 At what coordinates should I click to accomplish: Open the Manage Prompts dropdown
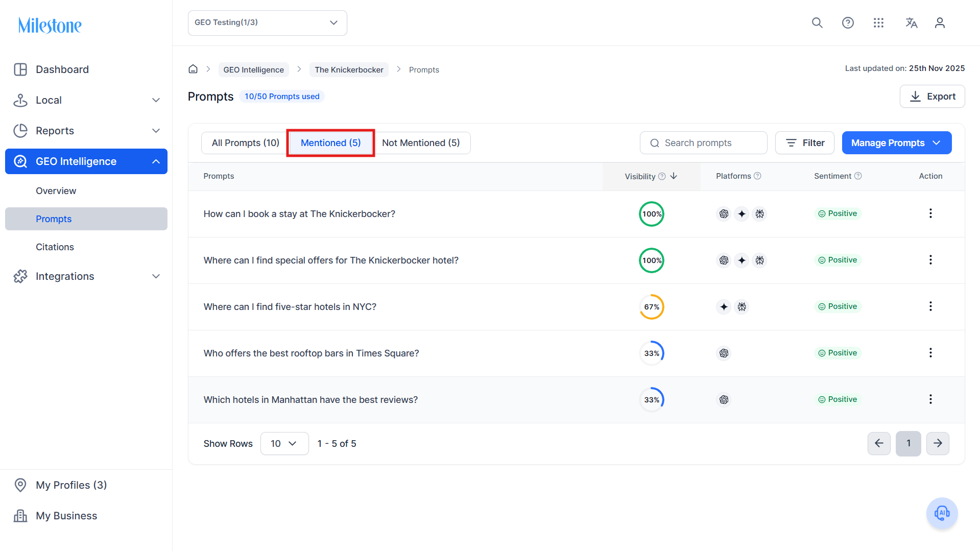(897, 143)
